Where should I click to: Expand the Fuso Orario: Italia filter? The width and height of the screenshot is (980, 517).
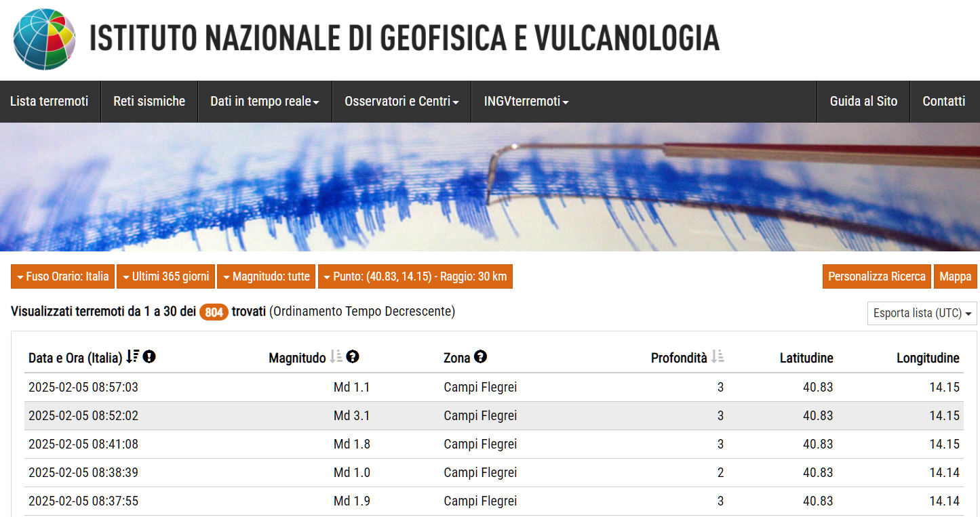tap(62, 276)
